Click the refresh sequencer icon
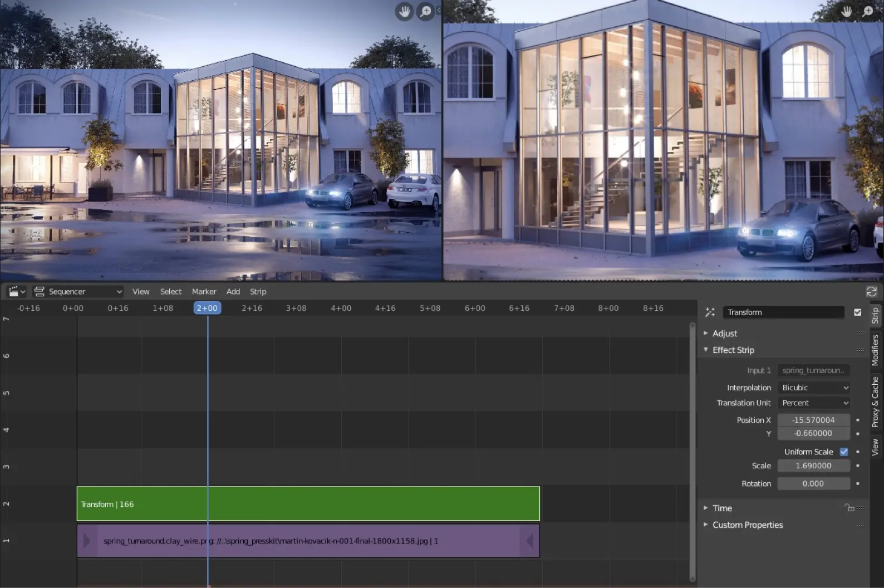Screen dimensions: 884x588 tap(871, 291)
